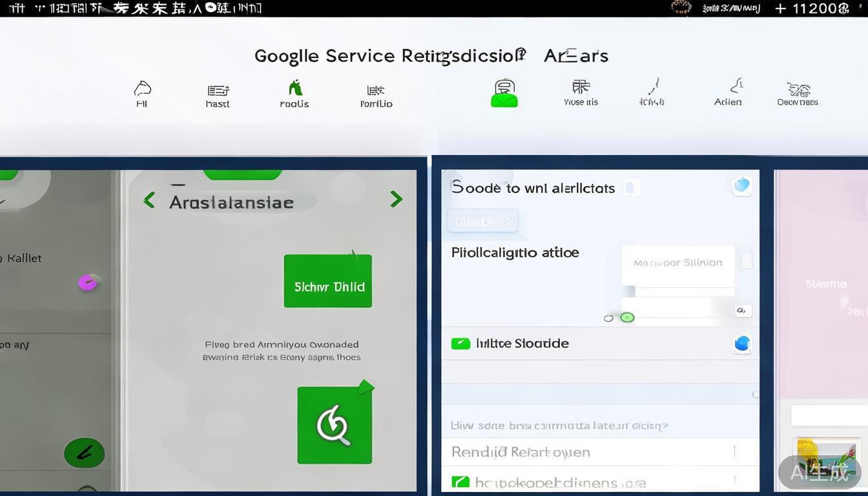Open the 'hastt' icon in navigation row

click(218, 95)
